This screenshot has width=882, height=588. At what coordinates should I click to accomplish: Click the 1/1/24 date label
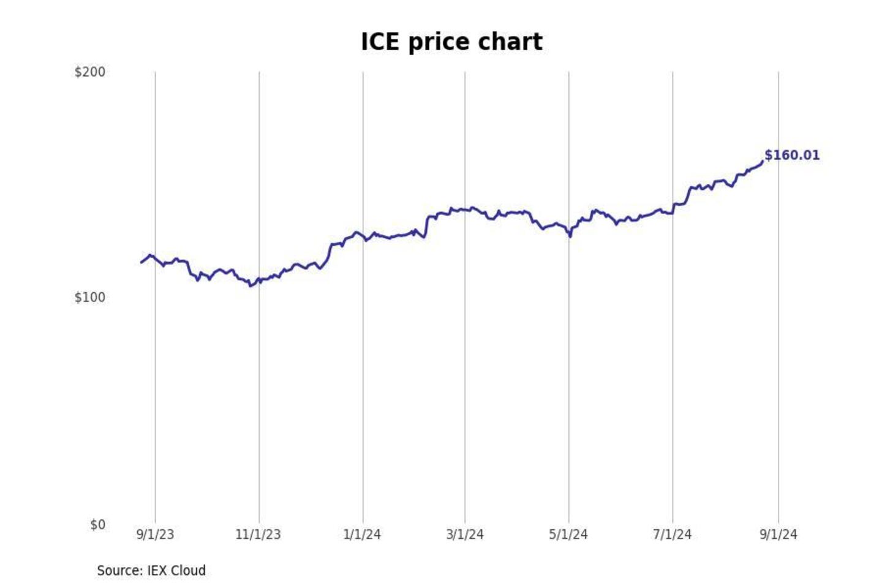click(x=362, y=535)
